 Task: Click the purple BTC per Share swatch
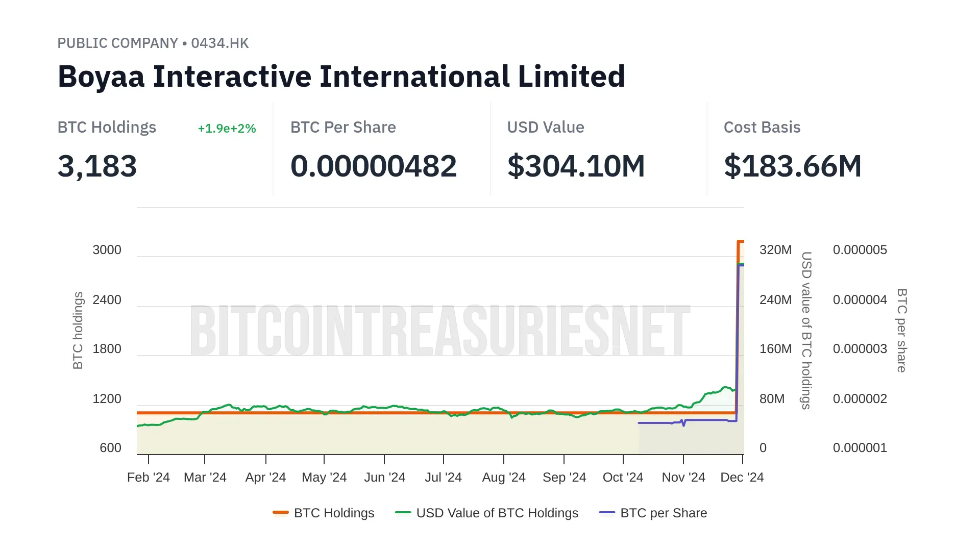pos(607,512)
